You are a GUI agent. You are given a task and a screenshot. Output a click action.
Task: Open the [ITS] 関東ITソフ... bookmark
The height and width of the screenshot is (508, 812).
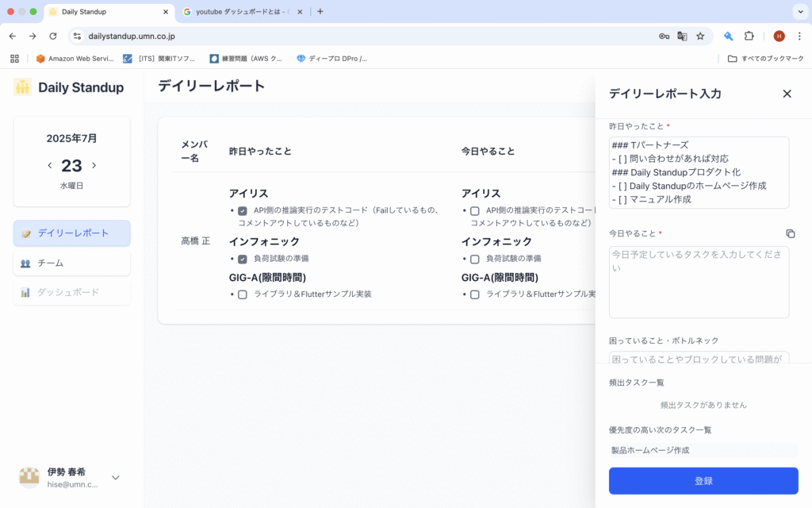pos(159,59)
